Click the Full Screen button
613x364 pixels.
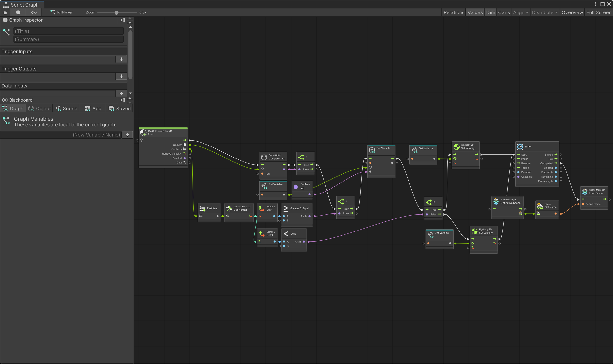(599, 12)
